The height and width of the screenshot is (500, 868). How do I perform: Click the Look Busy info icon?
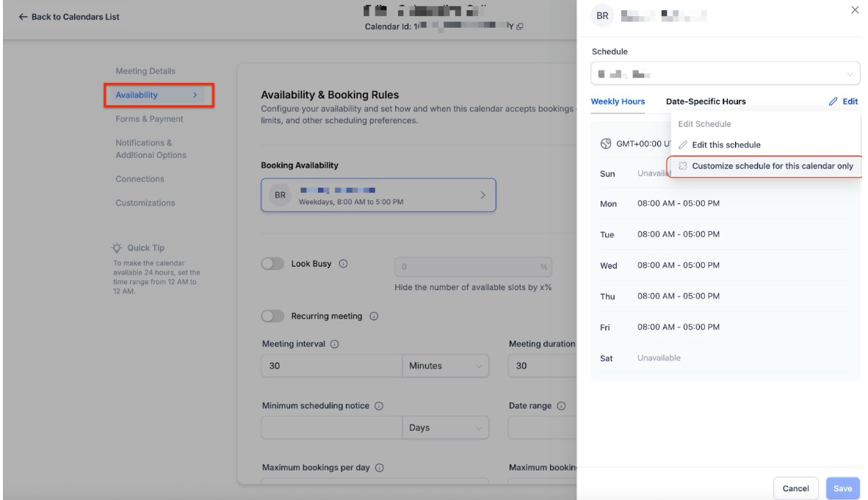coord(344,265)
